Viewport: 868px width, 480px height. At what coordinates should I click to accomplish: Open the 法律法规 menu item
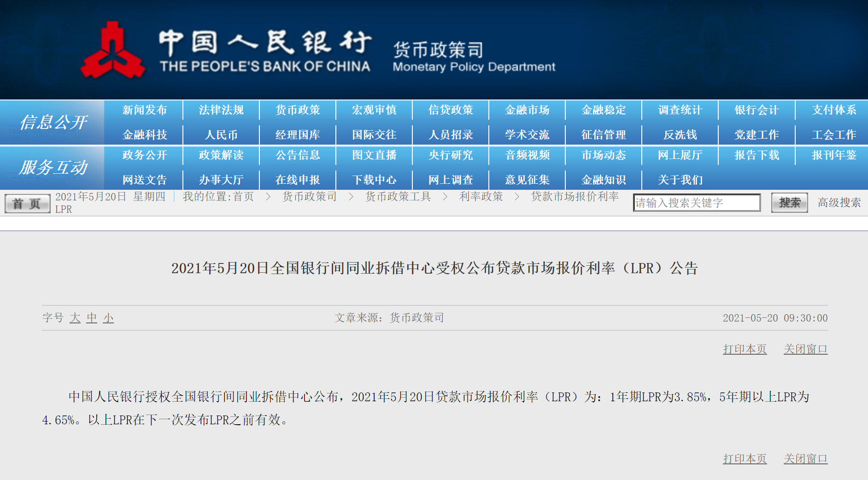pyautogui.click(x=221, y=110)
